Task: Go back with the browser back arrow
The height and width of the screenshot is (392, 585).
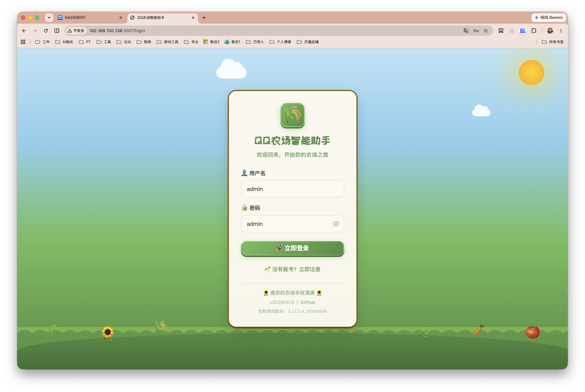Action: click(24, 31)
